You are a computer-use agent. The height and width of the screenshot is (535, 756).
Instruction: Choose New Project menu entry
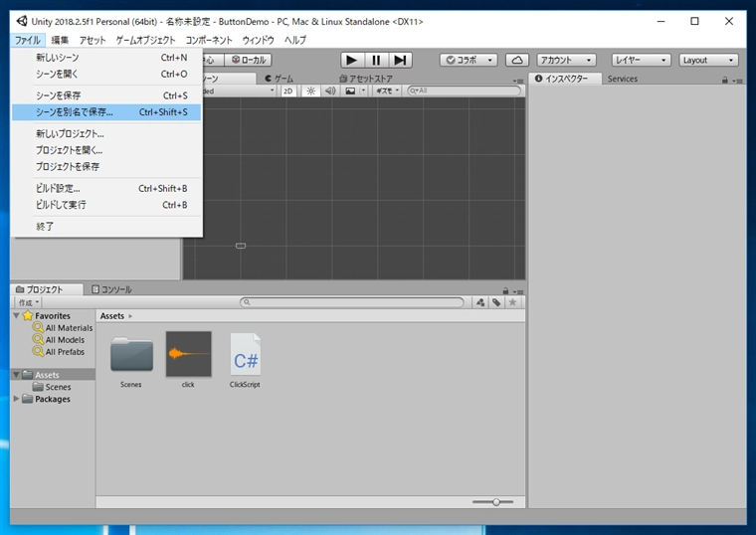tap(106, 133)
